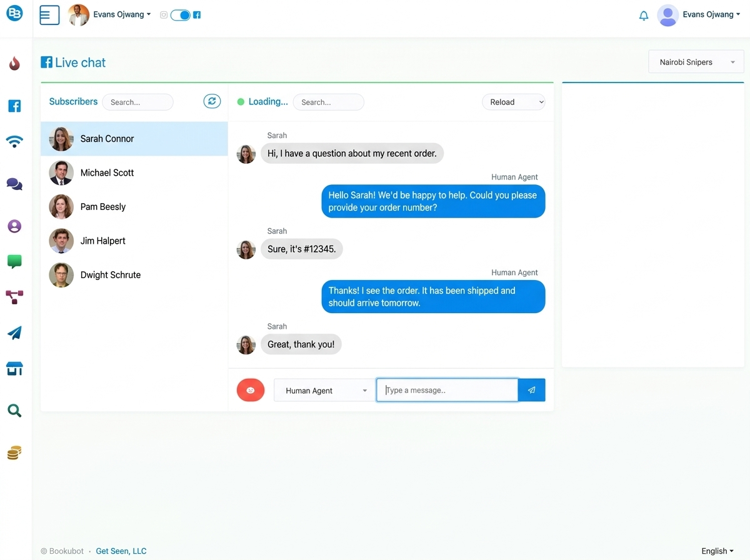Open the gold coins sidebar icon
750x560 pixels.
tap(14, 453)
